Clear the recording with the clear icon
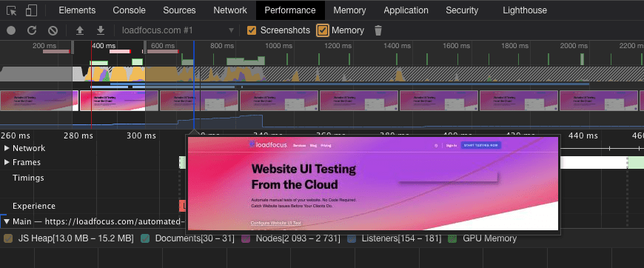 53,30
